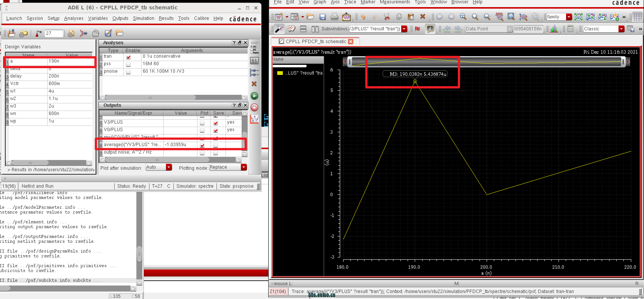Click the green Netlist and Run button

(254, 96)
